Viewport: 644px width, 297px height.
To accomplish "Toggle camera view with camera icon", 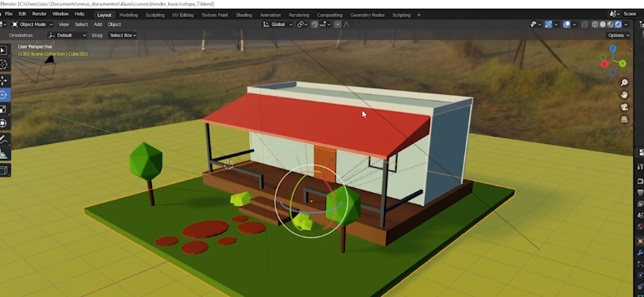I will (x=624, y=107).
